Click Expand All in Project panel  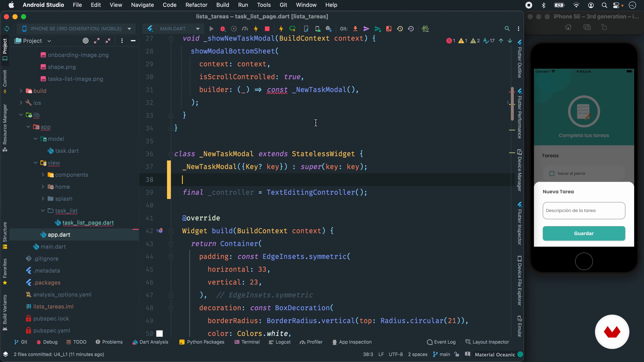point(97,41)
